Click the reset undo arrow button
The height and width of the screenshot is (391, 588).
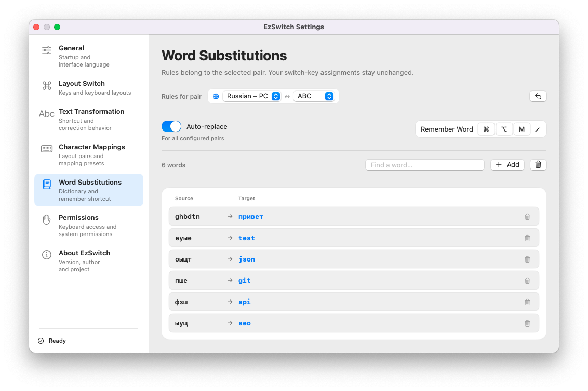[x=538, y=96]
